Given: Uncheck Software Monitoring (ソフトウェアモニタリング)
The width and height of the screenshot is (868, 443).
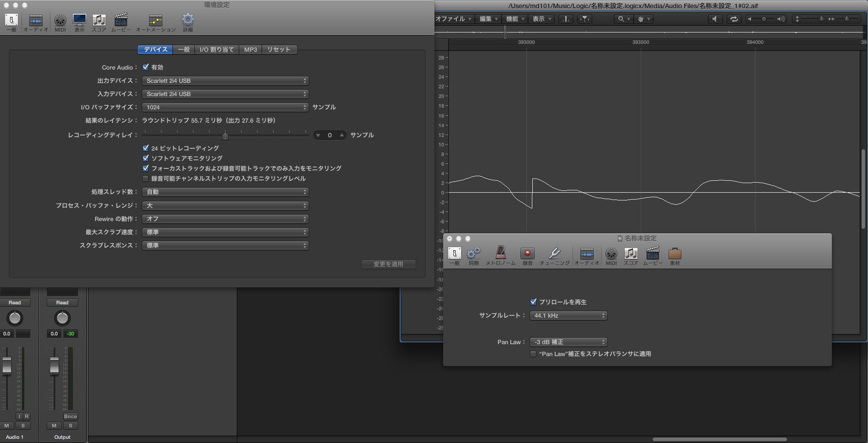Looking at the screenshot, I should click(x=146, y=158).
